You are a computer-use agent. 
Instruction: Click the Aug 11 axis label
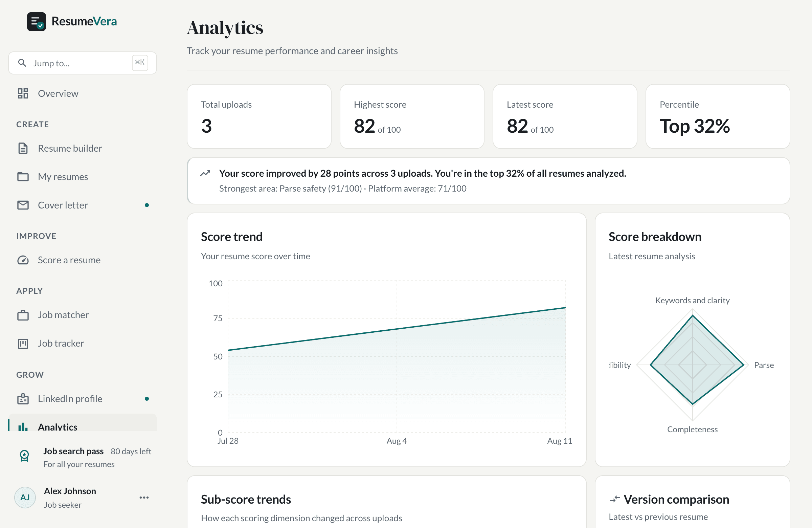click(560, 441)
